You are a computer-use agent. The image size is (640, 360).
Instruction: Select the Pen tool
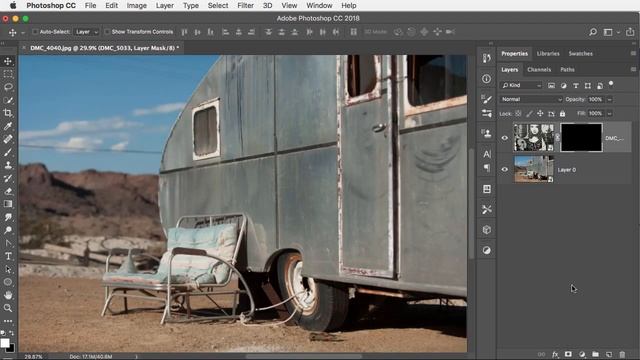(8, 243)
